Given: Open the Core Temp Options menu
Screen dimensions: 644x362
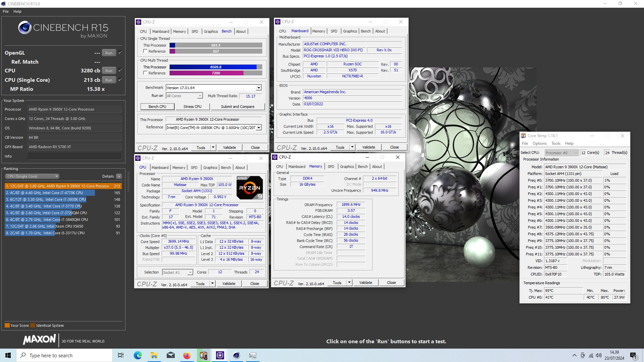Looking at the screenshot, I should pyautogui.click(x=540, y=143).
